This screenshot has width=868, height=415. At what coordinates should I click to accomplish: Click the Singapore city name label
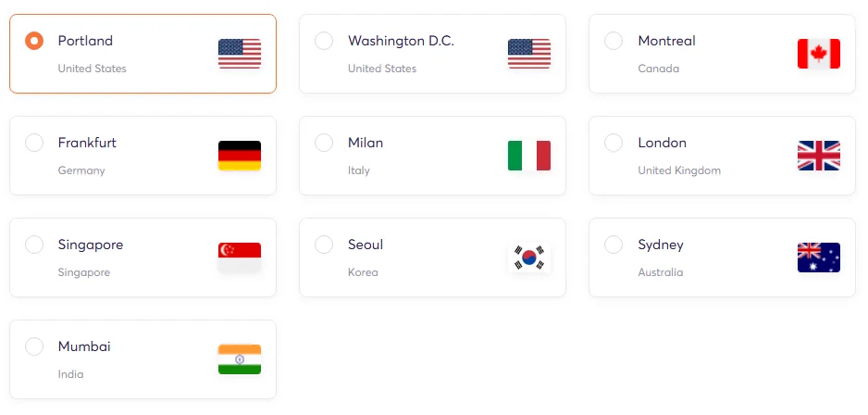[91, 245]
